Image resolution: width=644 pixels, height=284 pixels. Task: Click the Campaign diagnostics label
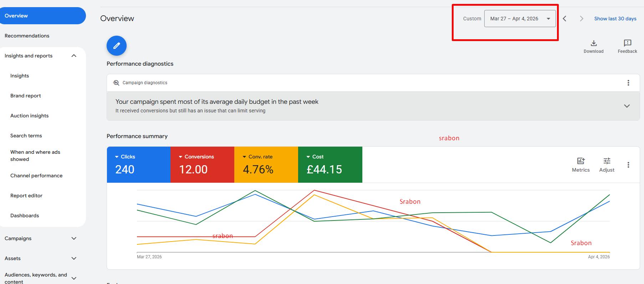pyautogui.click(x=145, y=83)
